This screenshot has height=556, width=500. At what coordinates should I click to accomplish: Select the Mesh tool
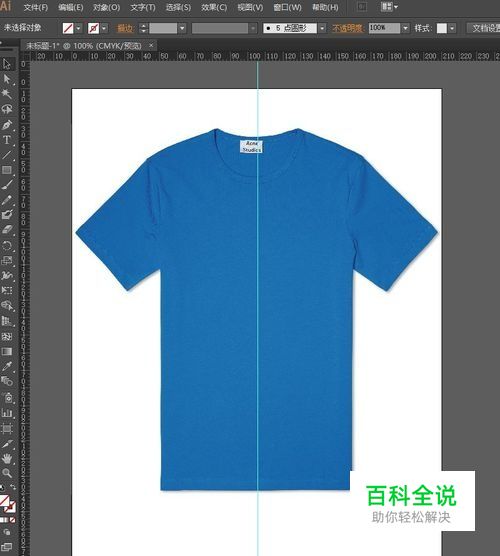click(7, 336)
